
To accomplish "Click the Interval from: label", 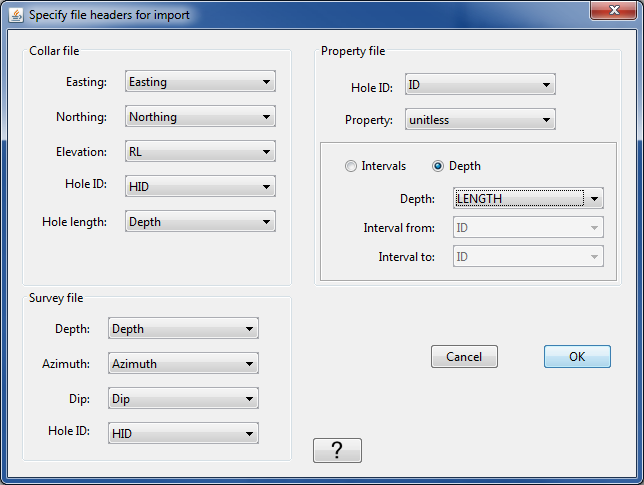I will 399,228.
